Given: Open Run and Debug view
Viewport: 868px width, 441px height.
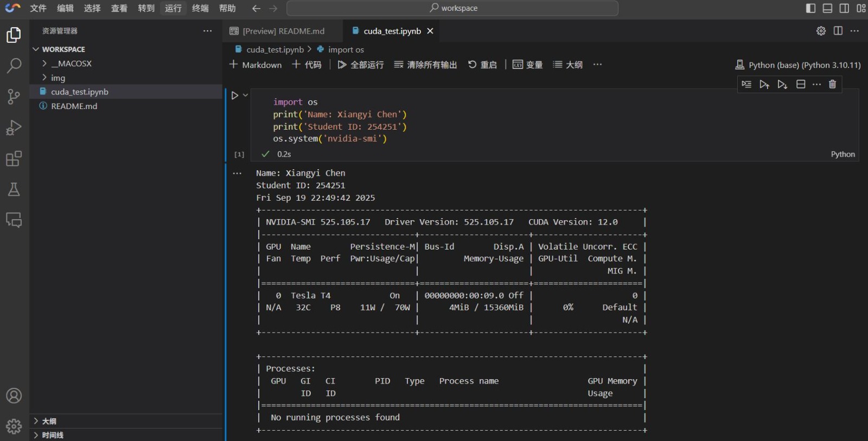Looking at the screenshot, I should (14, 127).
